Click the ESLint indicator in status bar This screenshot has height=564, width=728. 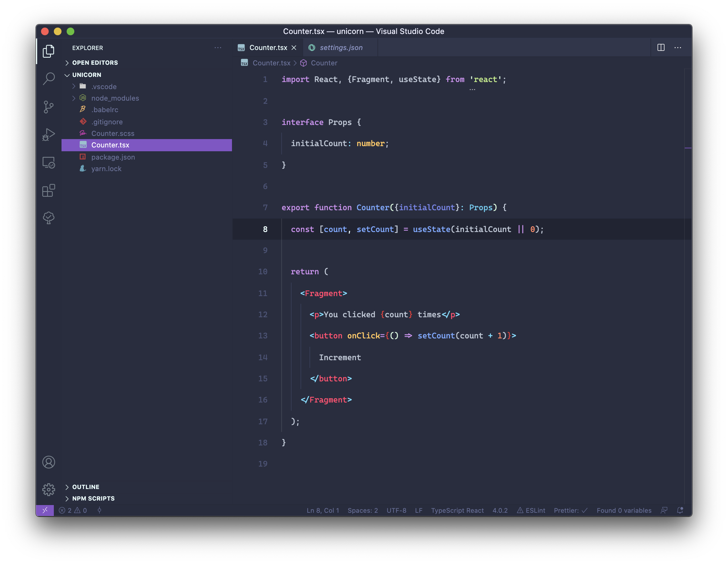(530, 510)
